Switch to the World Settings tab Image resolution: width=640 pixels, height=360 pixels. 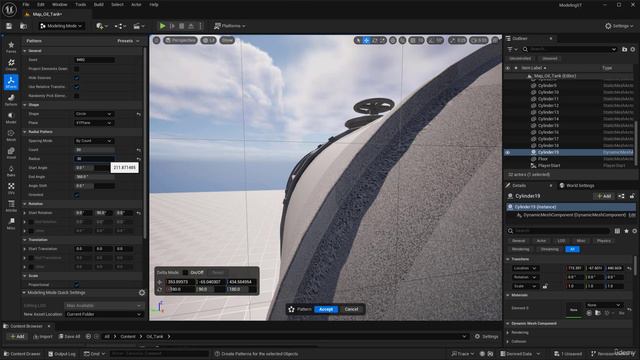[577, 185]
